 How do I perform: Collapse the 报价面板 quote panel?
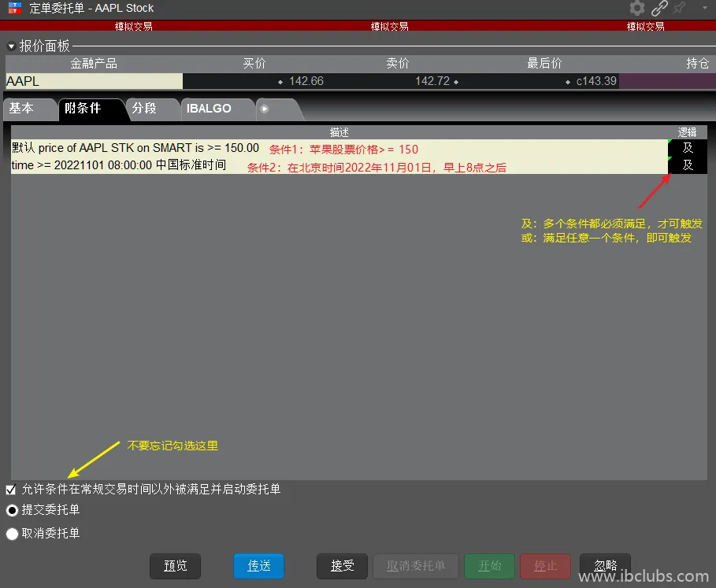pyautogui.click(x=11, y=46)
